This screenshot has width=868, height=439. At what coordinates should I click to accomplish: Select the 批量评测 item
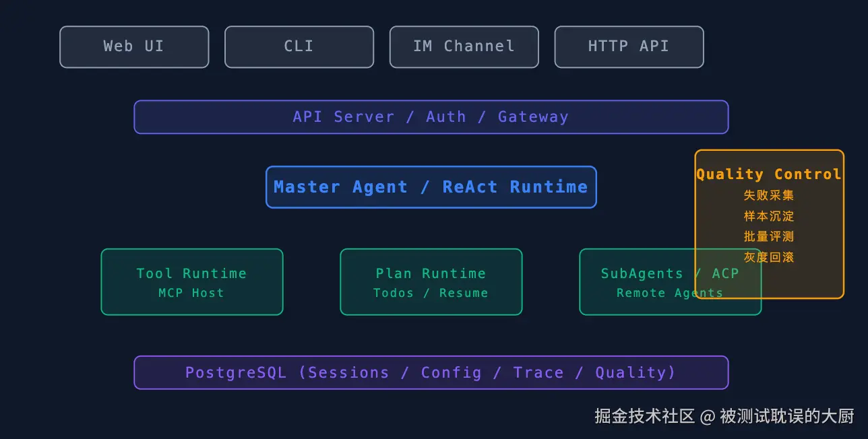[x=769, y=236]
